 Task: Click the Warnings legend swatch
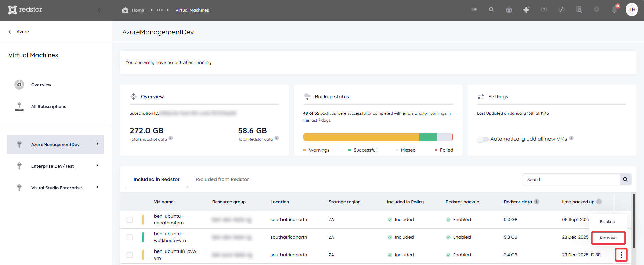[305, 150]
